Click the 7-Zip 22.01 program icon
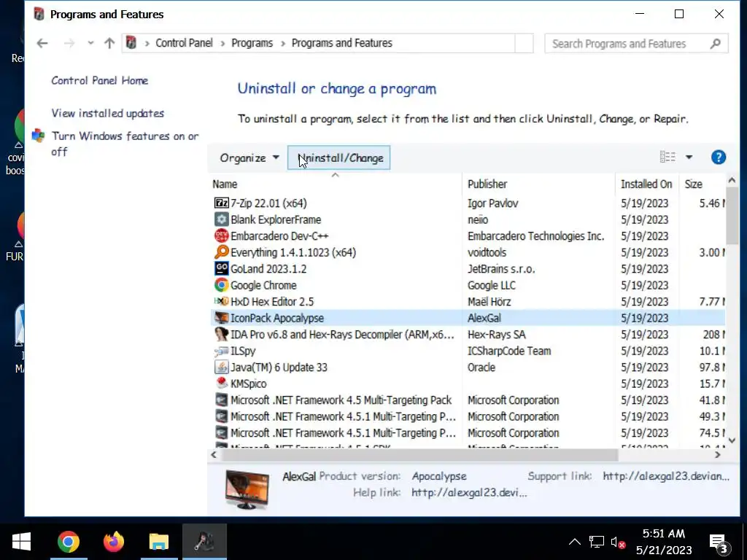Viewport: 747px width, 560px height. (222, 203)
